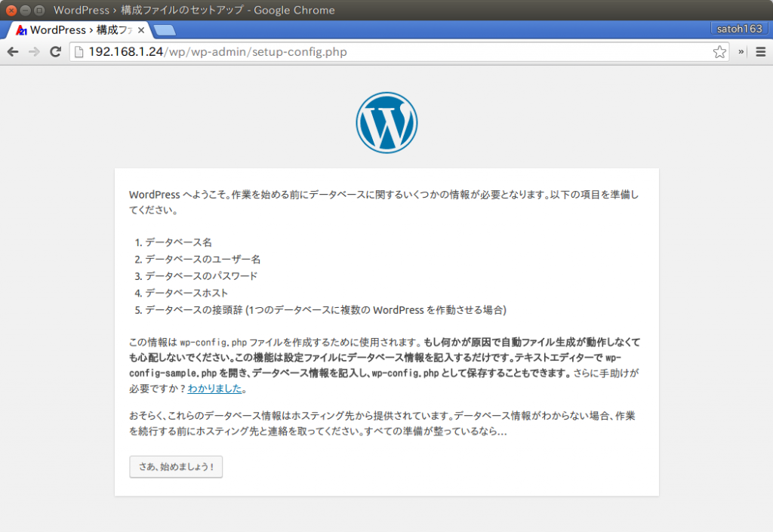Minimize the Chrome window
This screenshot has height=532, width=773.
25,10
